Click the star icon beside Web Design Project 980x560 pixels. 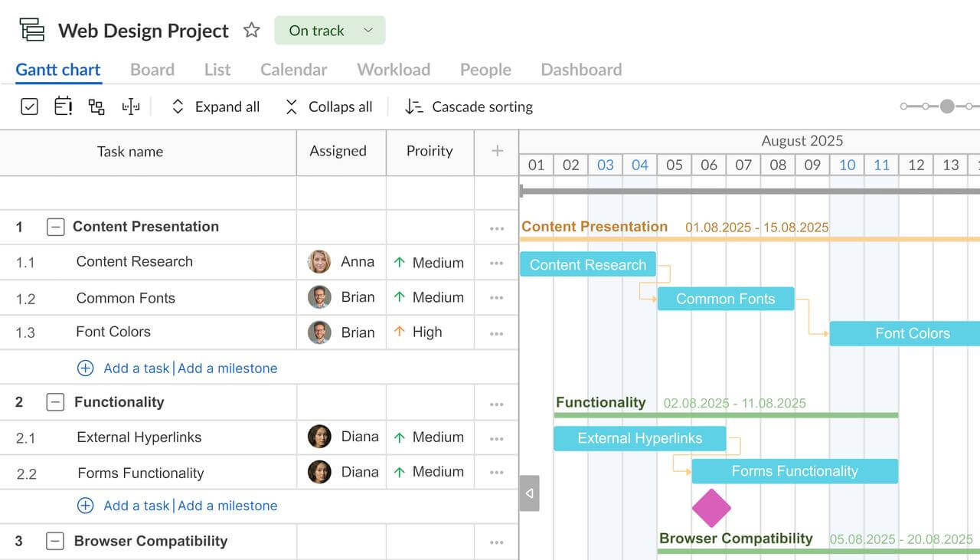pyautogui.click(x=251, y=31)
